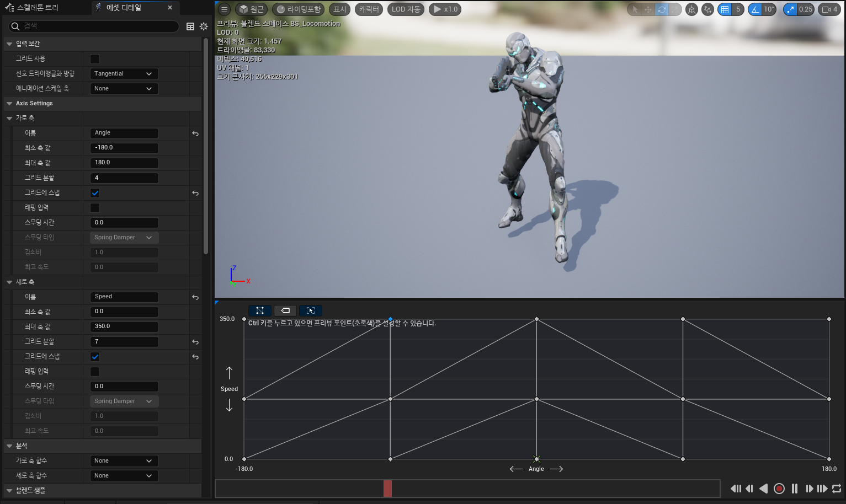The height and width of the screenshot is (504, 846).
Task: Toggle grid snapping icon in viewport toolbar
Action: (x=725, y=9)
